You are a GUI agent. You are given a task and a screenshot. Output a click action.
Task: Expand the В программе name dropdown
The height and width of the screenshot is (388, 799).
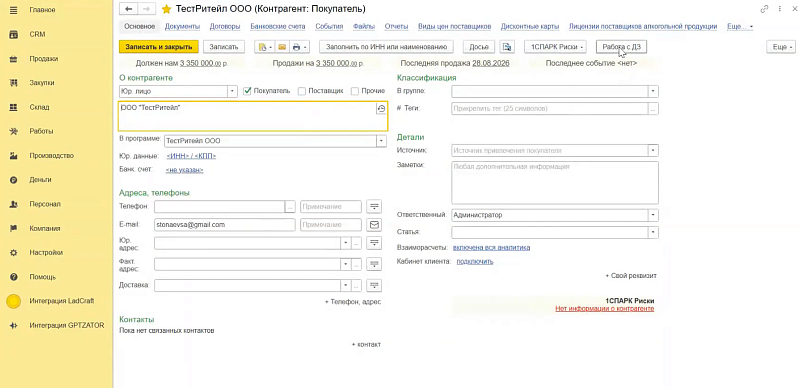(x=381, y=141)
